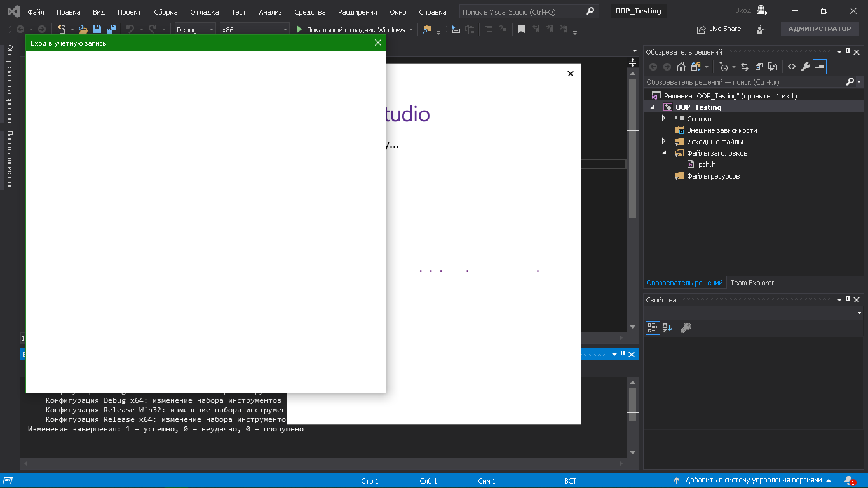Click the account sign-in person icon

coord(762,10)
